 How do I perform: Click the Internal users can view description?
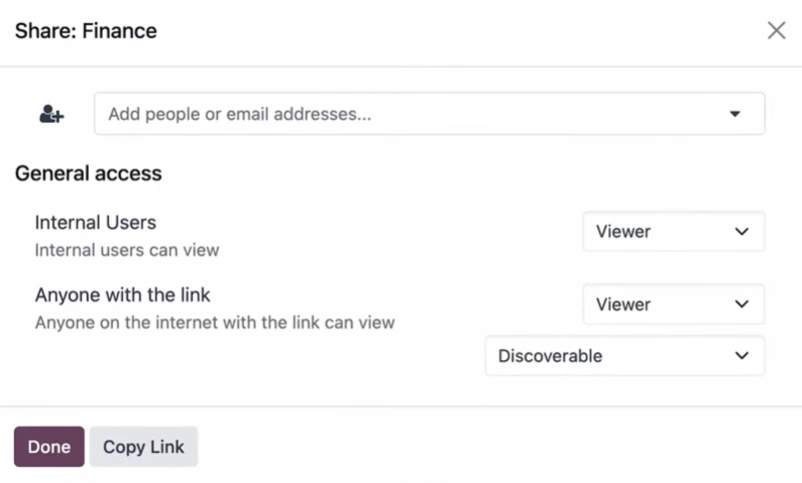tap(127, 250)
